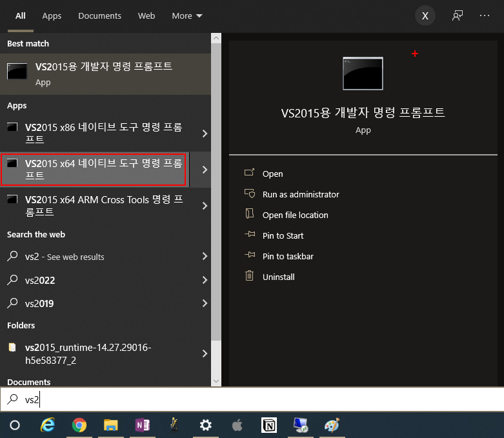Click the X account avatar button
This screenshot has height=438, width=504.
(425, 15)
